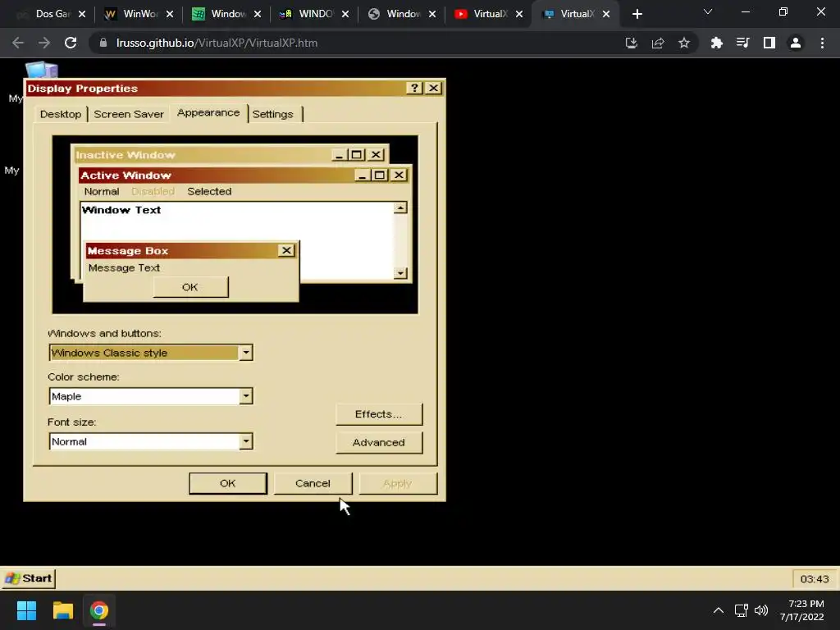The height and width of the screenshot is (630, 840).
Task: Click the install app icon in address bar
Action: point(631,43)
